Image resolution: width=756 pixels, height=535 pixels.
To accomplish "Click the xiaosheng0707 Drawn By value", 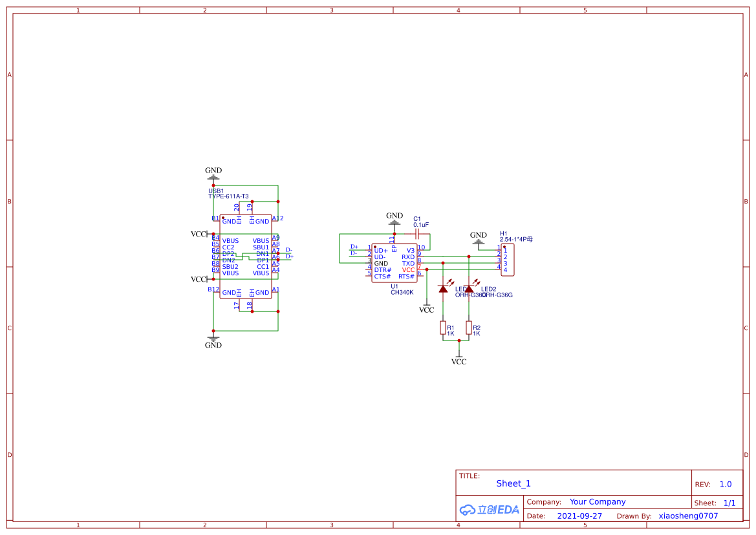I will coord(688,516).
